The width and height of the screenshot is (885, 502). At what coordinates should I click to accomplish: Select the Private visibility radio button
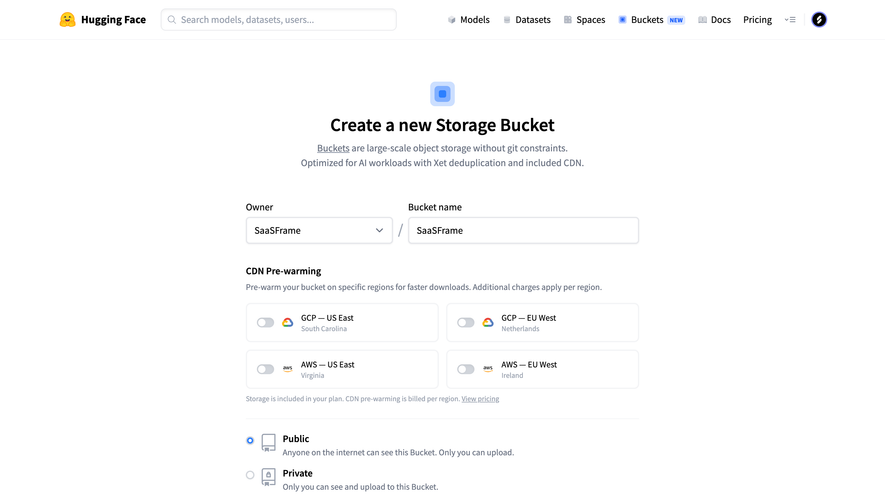(x=250, y=475)
